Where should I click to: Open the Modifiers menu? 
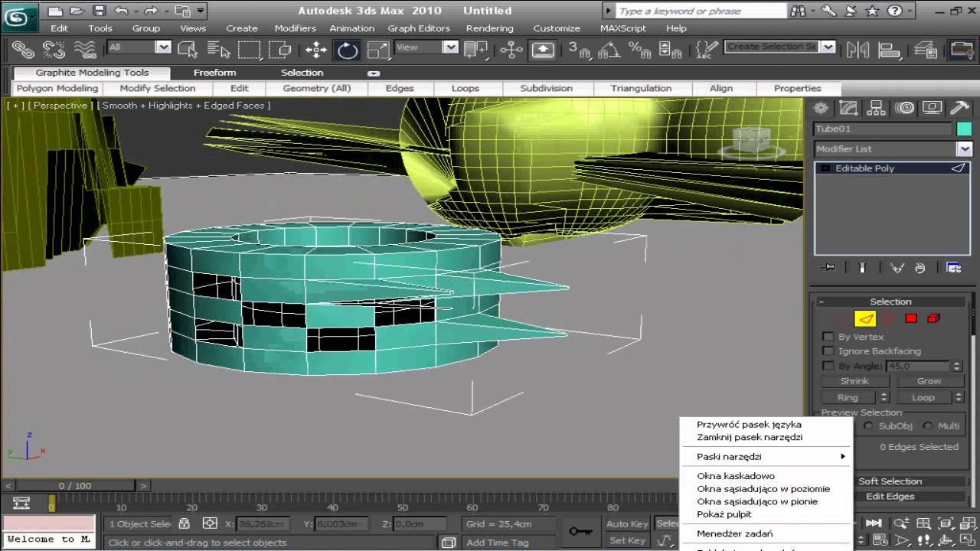pyautogui.click(x=295, y=28)
